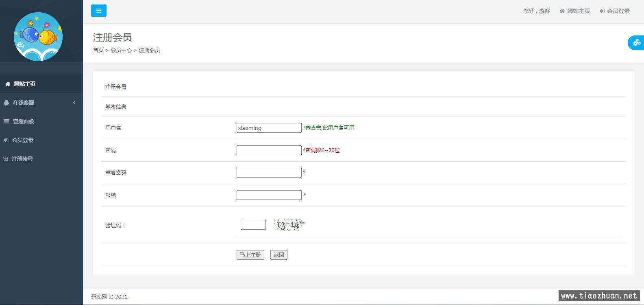Refresh the 13+14 captcha image
This screenshot has width=644, height=305.
[x=289, y=225]
